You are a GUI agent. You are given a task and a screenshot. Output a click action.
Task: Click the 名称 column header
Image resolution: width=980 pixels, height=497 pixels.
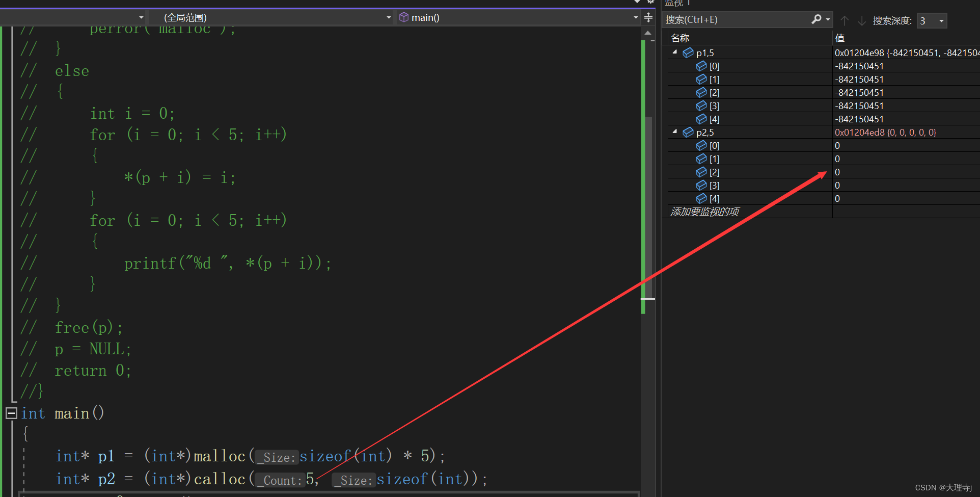(680, 38)
